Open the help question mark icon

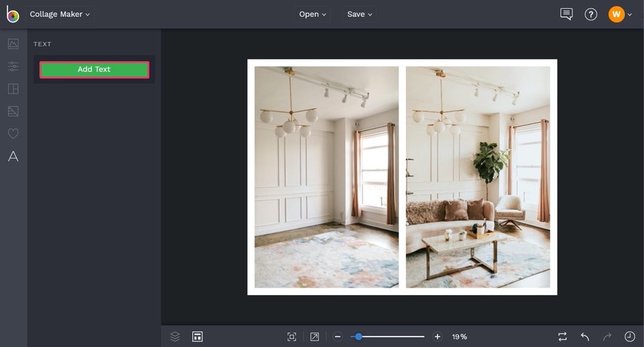coord(591,14)
